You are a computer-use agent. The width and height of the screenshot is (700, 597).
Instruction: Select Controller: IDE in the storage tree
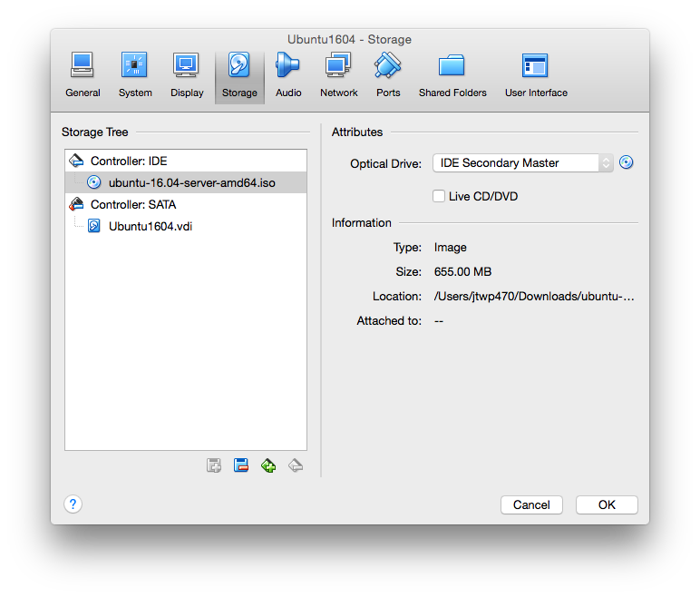click(x=129, y=161)
